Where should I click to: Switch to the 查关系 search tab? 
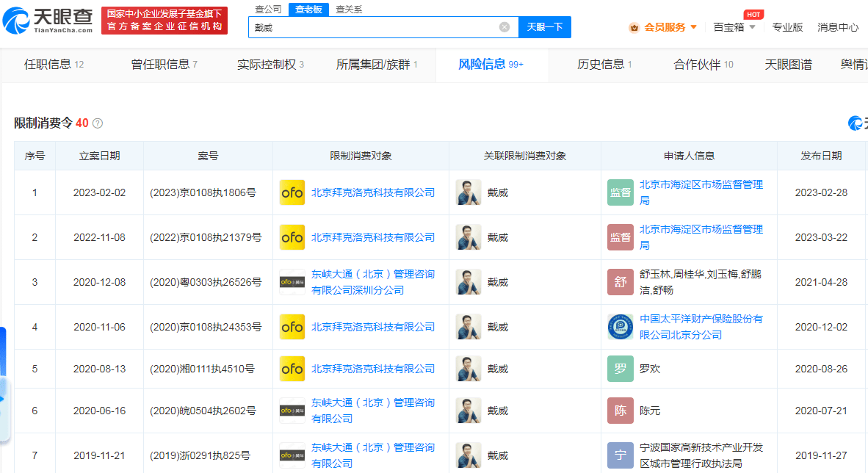[x=349, y=10]
